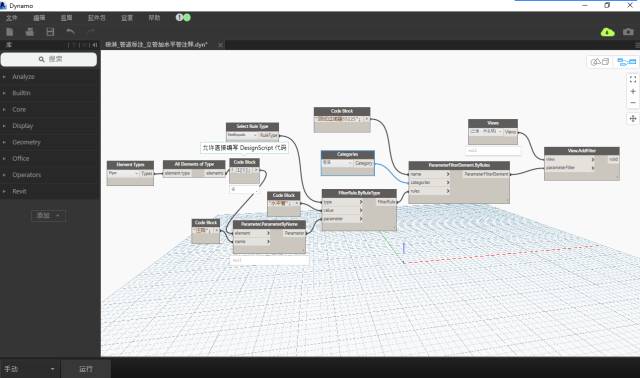Click the parameterFilter input port of View.AddFilter
640x378 pixels.
coord(570,168)
